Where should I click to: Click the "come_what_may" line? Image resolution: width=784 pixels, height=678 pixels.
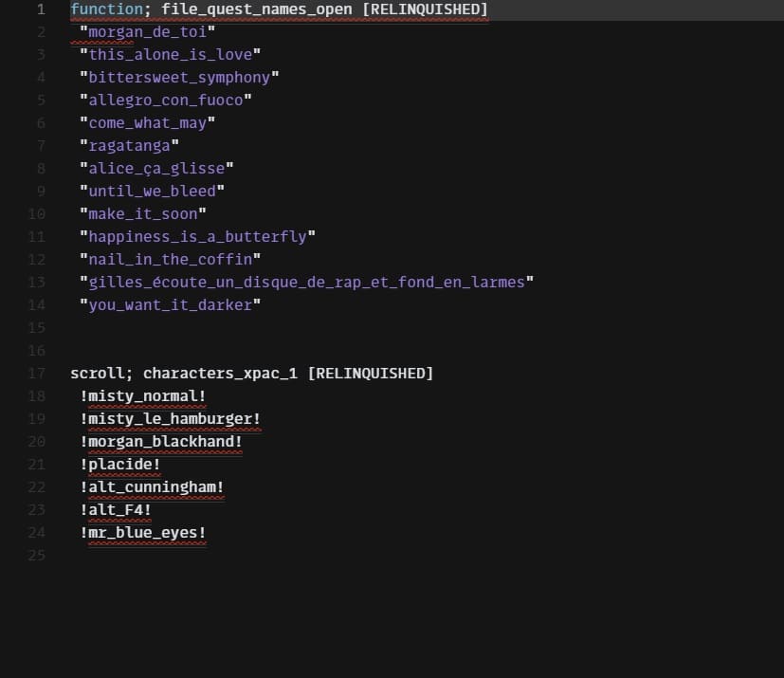click(x=147, y=123)
